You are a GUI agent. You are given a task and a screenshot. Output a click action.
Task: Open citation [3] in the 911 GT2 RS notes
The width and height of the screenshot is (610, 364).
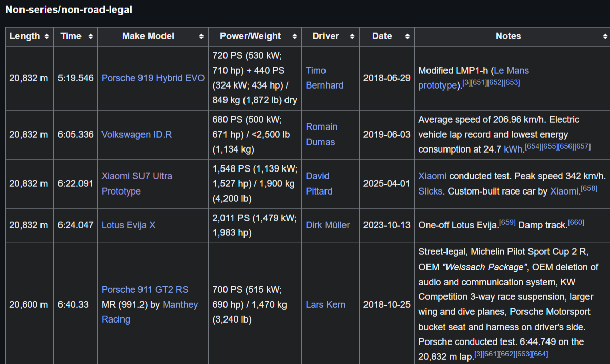pos(478,354)
